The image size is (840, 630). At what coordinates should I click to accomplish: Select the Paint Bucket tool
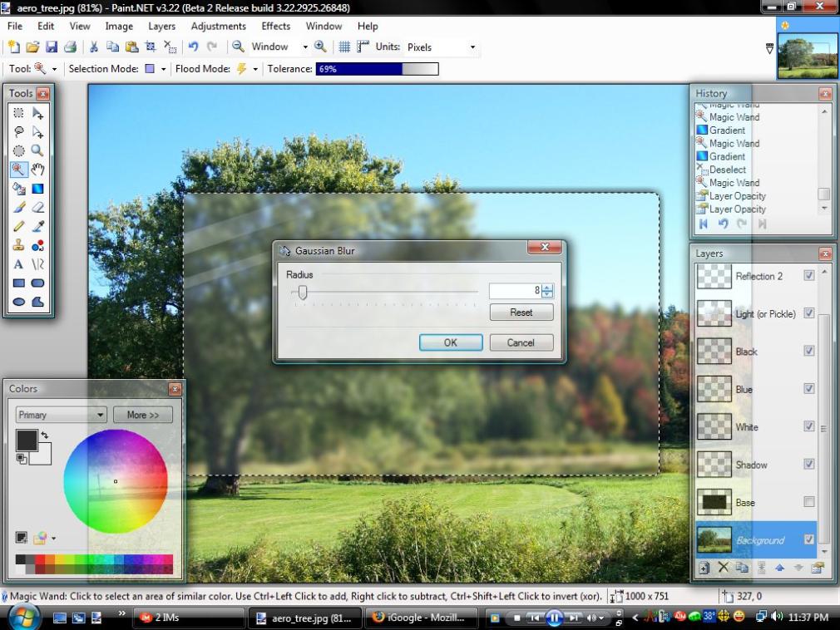[x=19, y=189]
